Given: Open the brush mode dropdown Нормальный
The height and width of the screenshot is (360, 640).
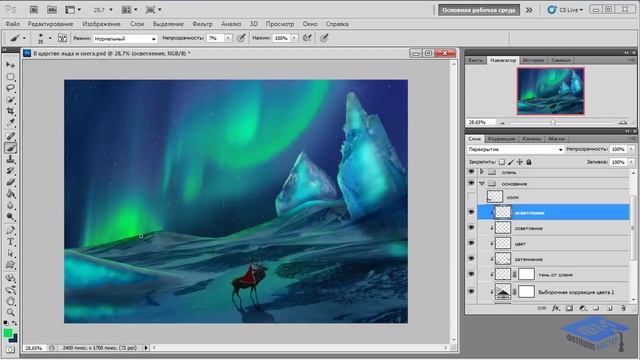Looking at the screenshot, I should pyautogui.click(x=125, y=38).
